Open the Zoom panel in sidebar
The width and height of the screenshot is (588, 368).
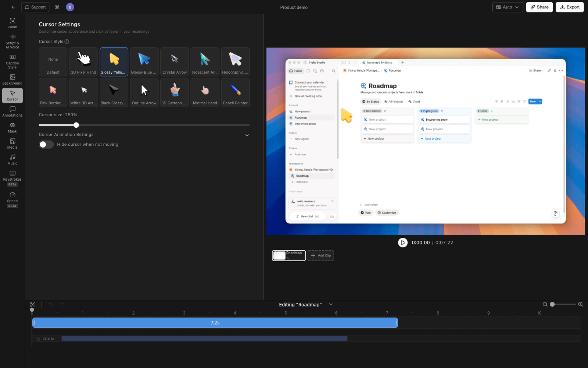tap(12, 23)
